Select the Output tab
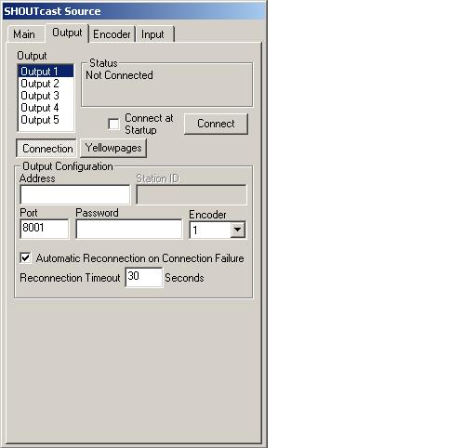The image size is (476, 448). click(67, 33)
